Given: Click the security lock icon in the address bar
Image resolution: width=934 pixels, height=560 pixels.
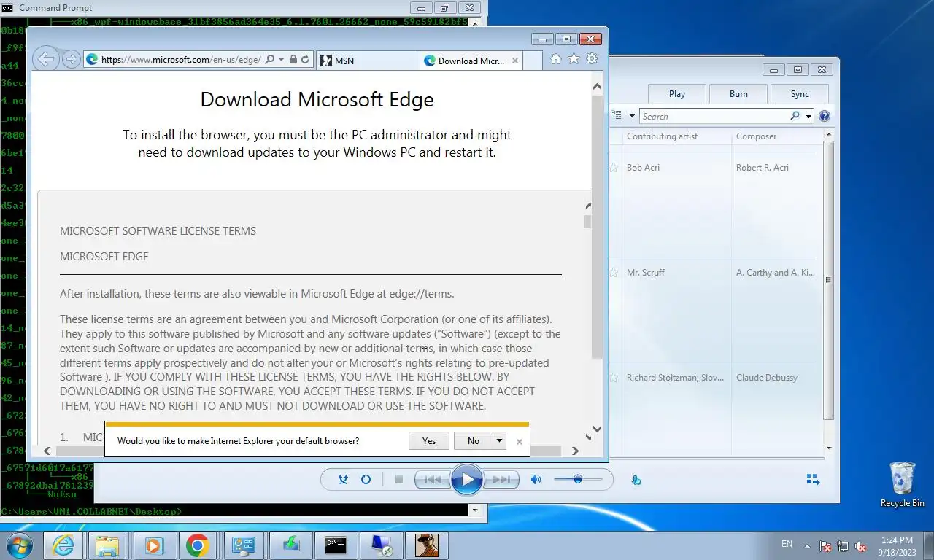Looking at the screenshot, I should 293,60.
